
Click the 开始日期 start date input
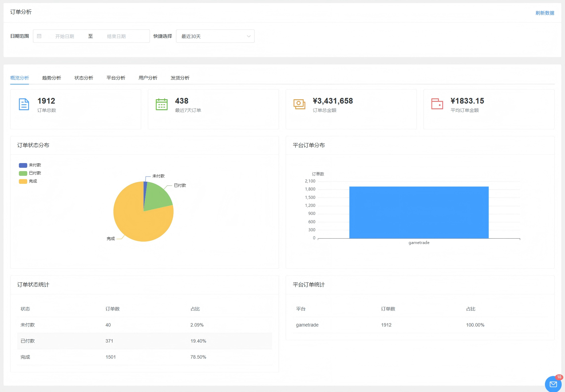tap(65, 36)
